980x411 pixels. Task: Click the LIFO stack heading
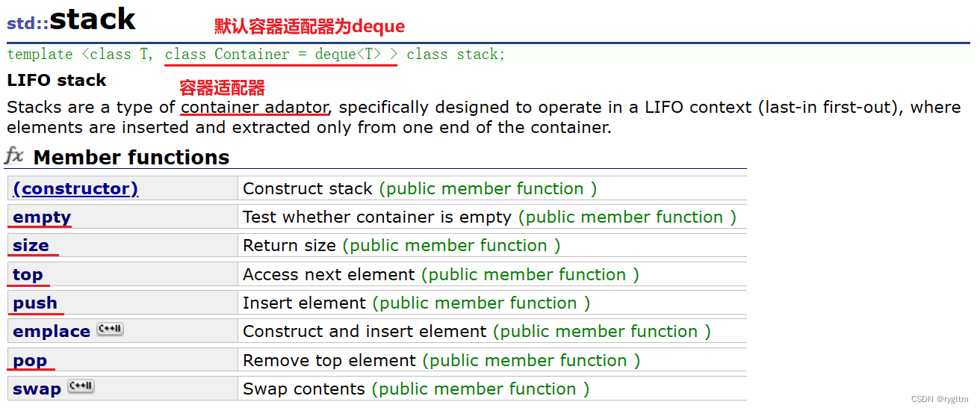click(x=57, y=80)
